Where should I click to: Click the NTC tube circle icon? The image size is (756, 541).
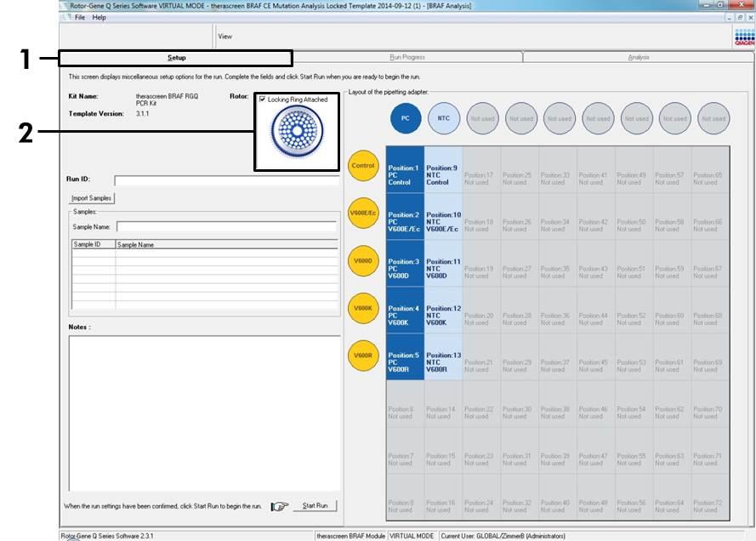click(x=444, y=118)
